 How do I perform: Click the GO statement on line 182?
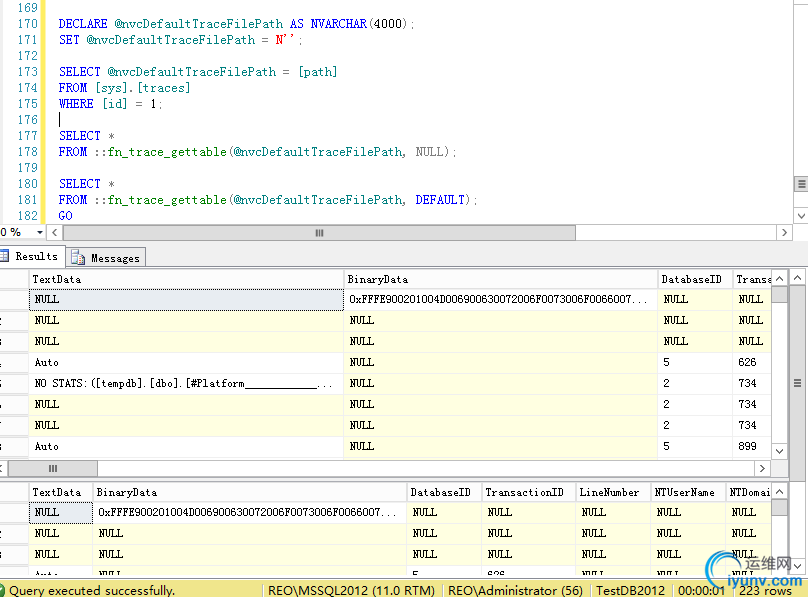65,216
